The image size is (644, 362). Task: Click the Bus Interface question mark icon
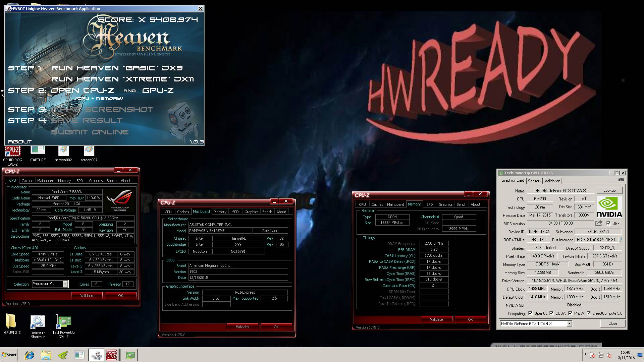[x=621, y=240]
